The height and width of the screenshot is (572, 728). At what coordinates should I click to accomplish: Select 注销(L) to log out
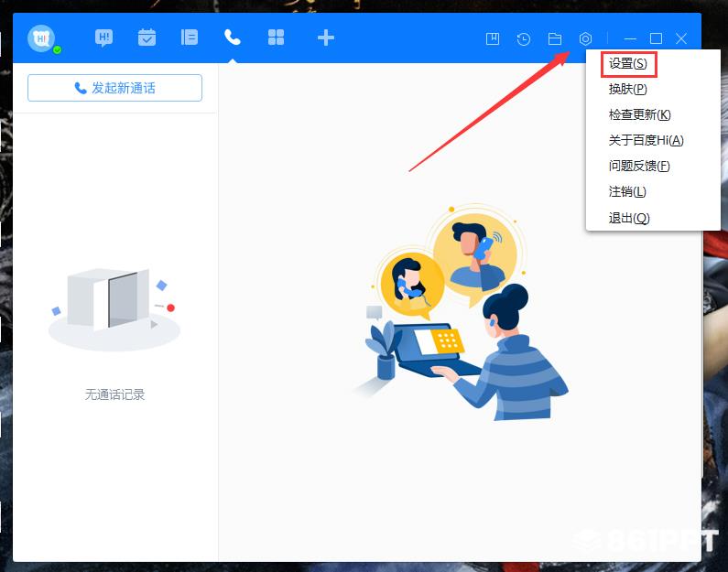(627, 191)
